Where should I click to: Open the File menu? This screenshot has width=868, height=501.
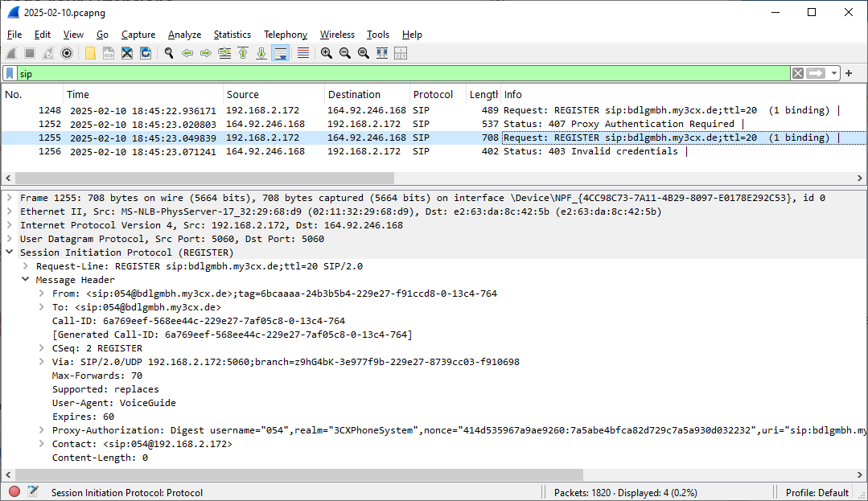14,35
